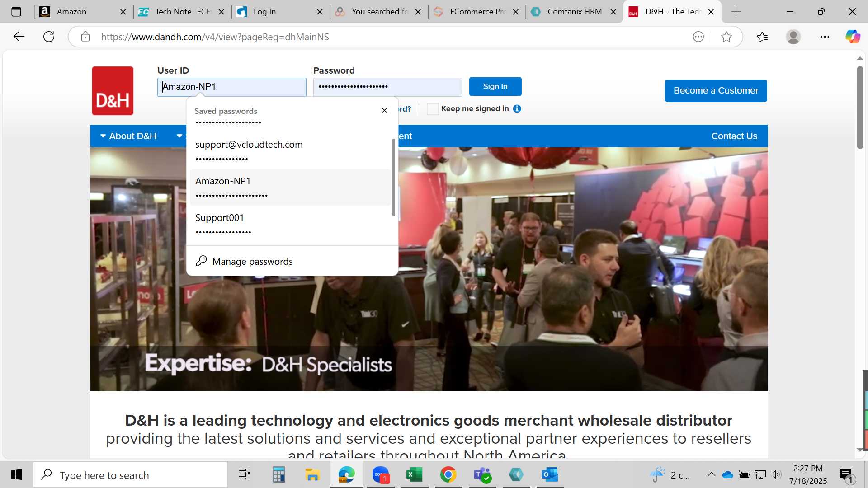Click the Windows taskbar search box
The height and width of the screenshot is (488, 868).
click(130, 475)
